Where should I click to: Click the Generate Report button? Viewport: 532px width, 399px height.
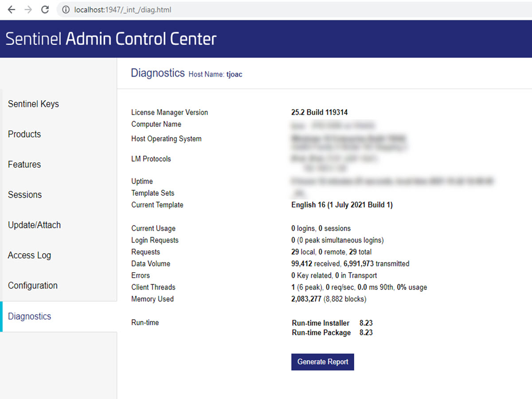coord(322,362)
